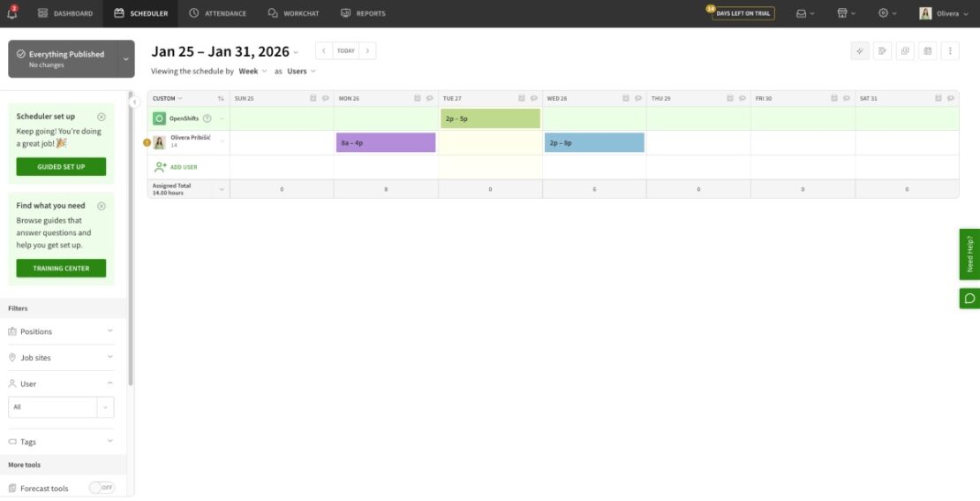The image size is (980, 501).
Task: Open the three-dot more options menu
Action: [950, 51]
